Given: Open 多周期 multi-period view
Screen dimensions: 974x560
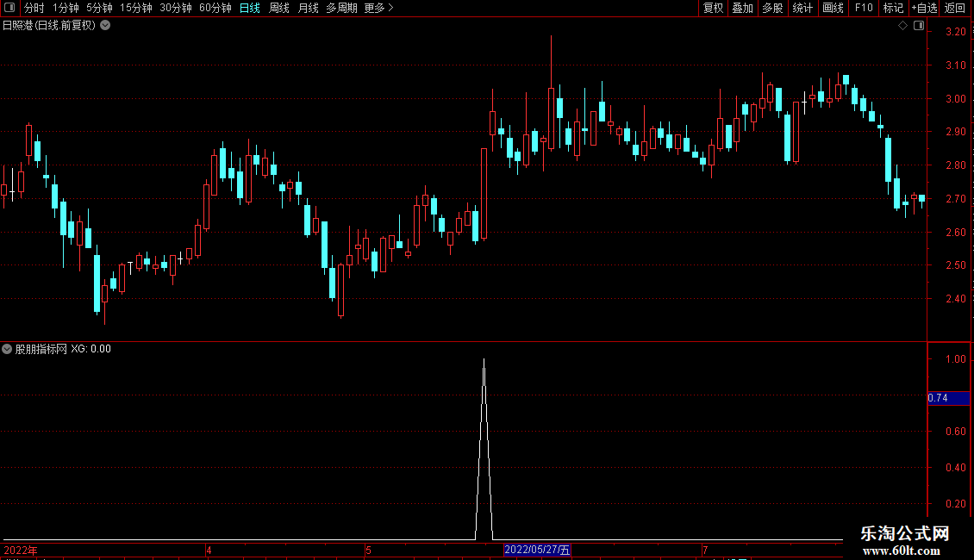Looking at the screenshot, I should coord(341,8).
